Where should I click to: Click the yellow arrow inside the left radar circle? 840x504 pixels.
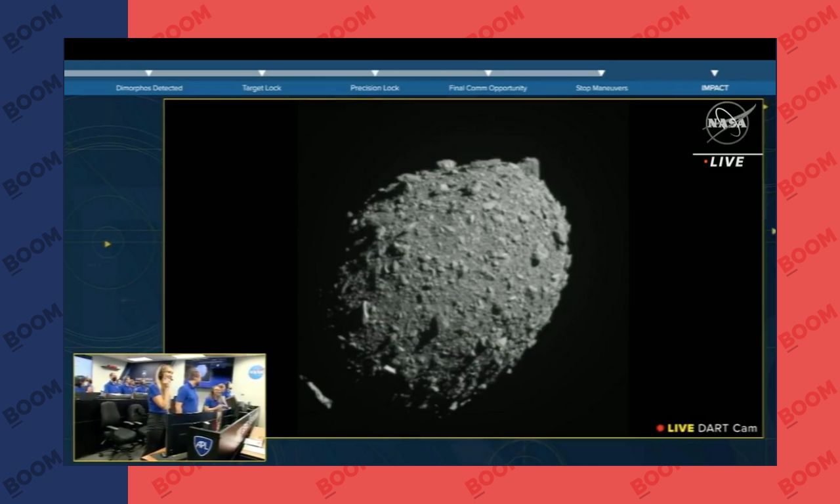pyautogui.click(x=108, y=244)
